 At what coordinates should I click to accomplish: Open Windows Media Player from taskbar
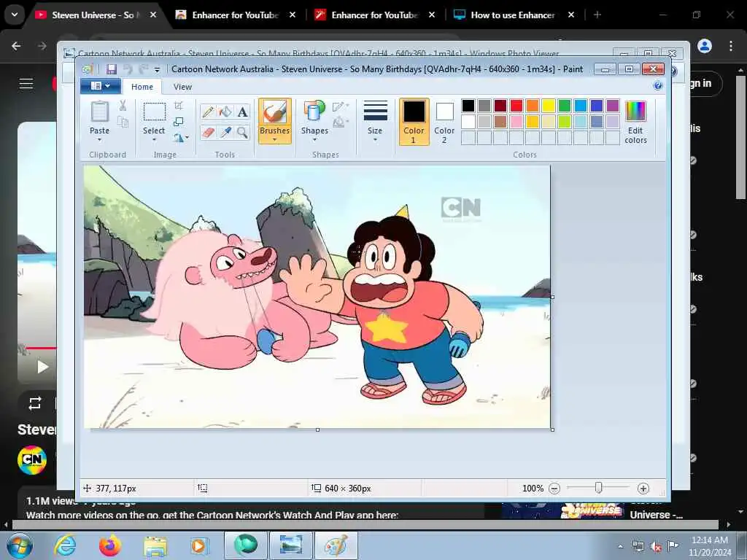(200, 545)
